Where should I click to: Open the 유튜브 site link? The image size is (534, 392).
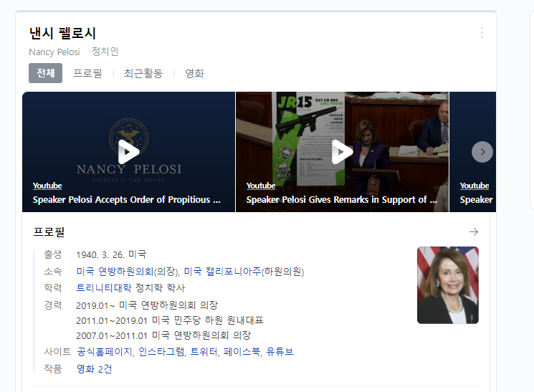280,351
